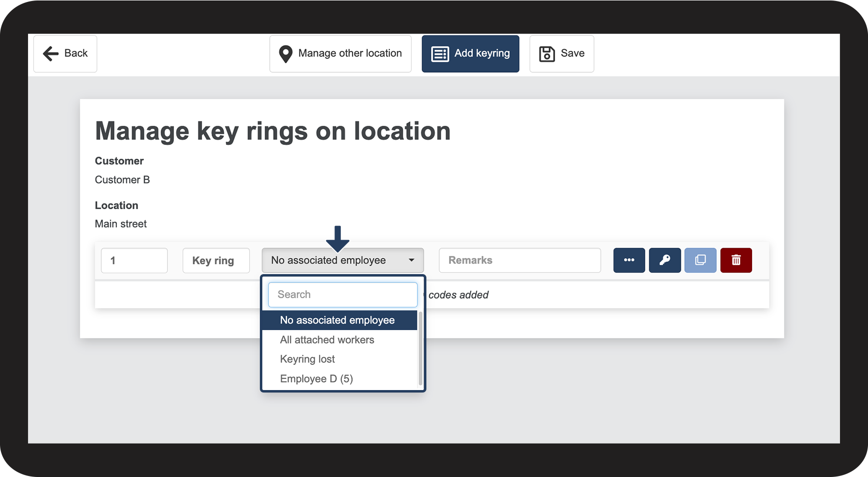Screen dimensions: 868x477
Task: Click the duplicate keyring copy icon
Action: 700,260
